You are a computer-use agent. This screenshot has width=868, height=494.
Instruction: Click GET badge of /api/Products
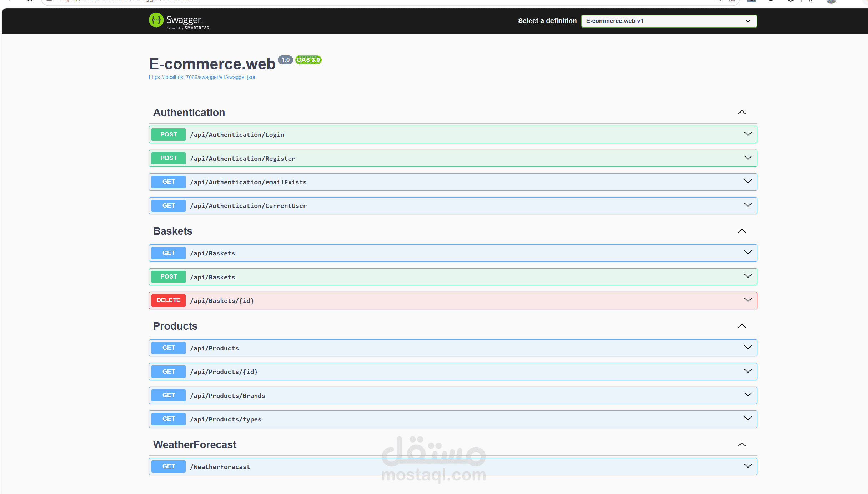coord(169,348)
